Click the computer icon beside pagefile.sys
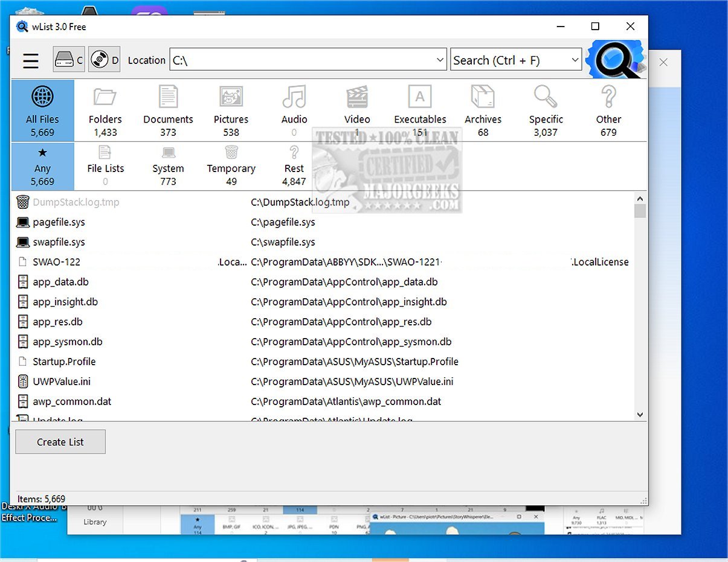This screenshot has height=562, width=728. [23, 222]
